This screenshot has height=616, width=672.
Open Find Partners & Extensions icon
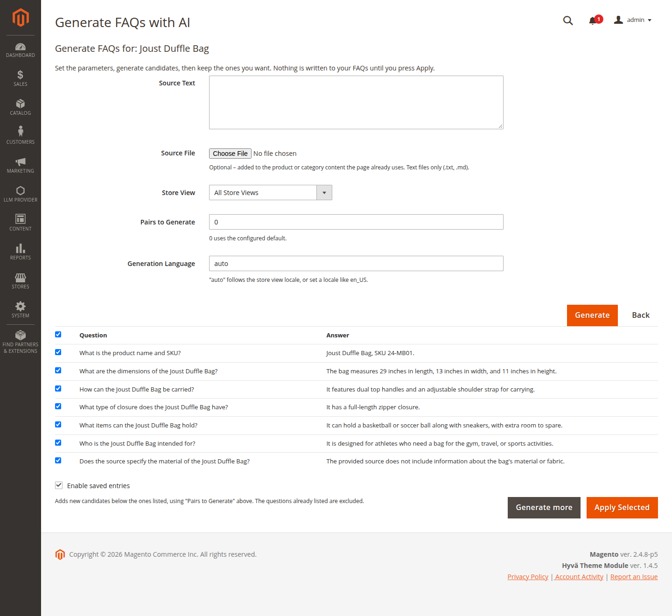coord(21,335)
